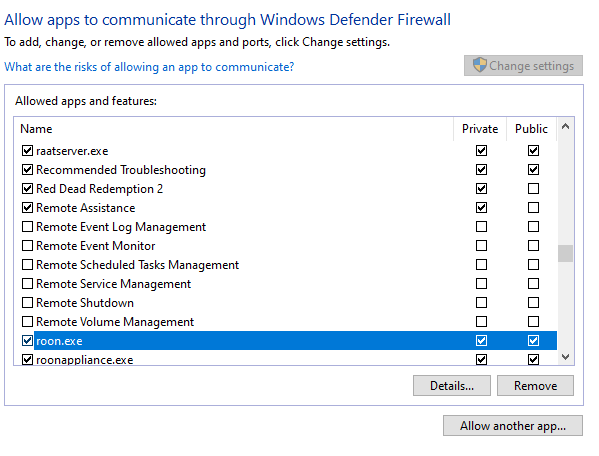
Task: Click the Private column header
Action: pos(480,129)
